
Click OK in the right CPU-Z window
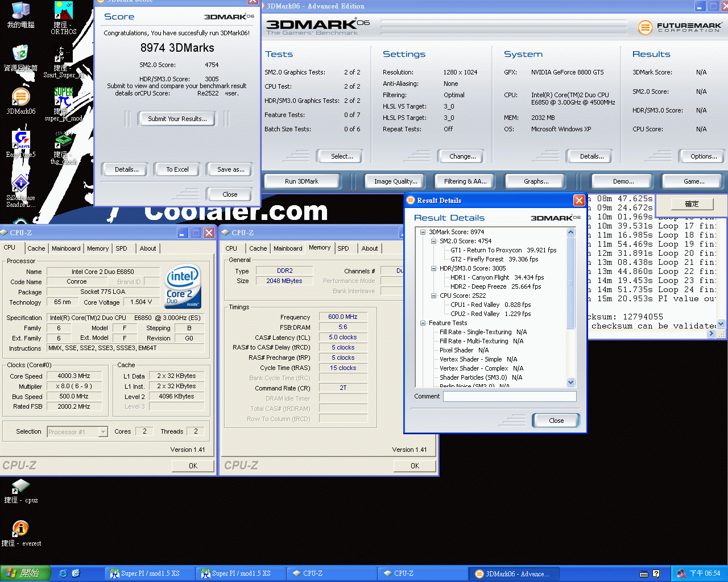pos(415,466)
